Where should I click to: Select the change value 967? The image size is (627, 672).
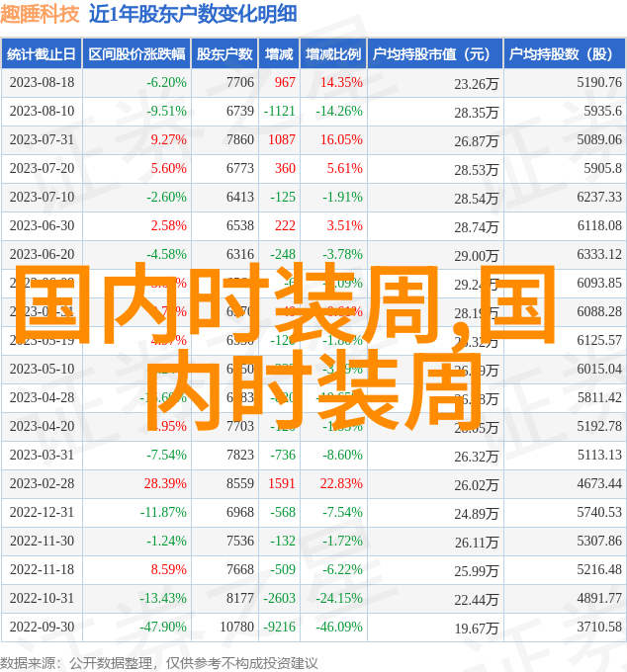click(x=285, y=82)
